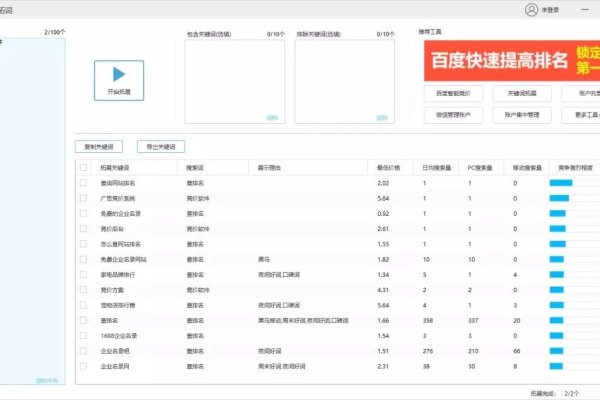Screen dimensions: 600x400
Task: Click the 导出关键词 button
Action: 161,147
